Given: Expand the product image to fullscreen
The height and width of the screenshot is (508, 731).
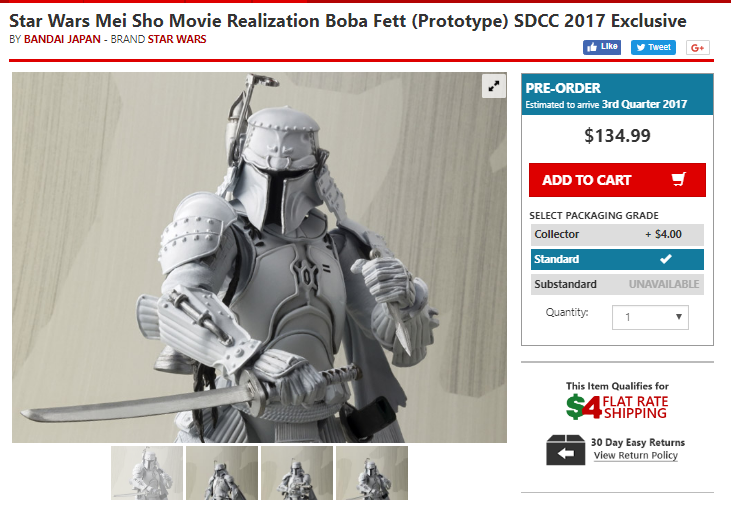Looking at the screenshot, I should [x=494, y=86].
